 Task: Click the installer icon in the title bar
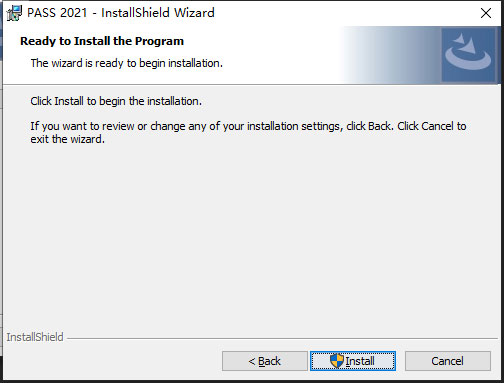[14, 13]
